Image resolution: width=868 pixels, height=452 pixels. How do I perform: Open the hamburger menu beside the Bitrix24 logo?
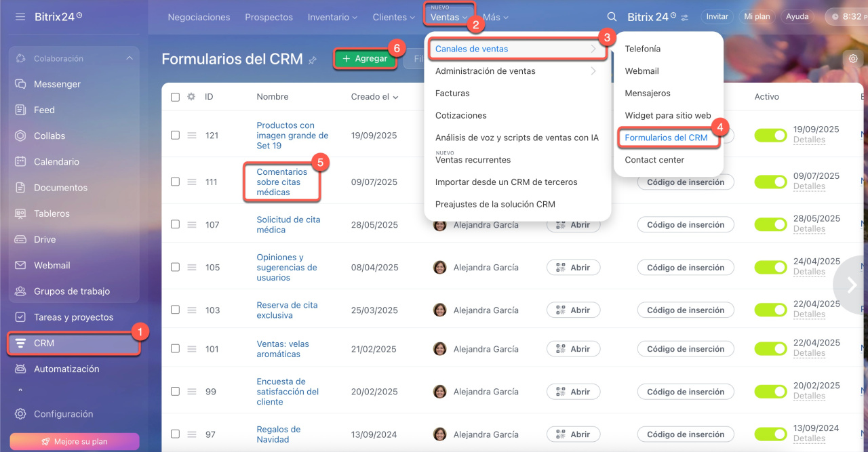pyautogui.click(x=20, y=16)
